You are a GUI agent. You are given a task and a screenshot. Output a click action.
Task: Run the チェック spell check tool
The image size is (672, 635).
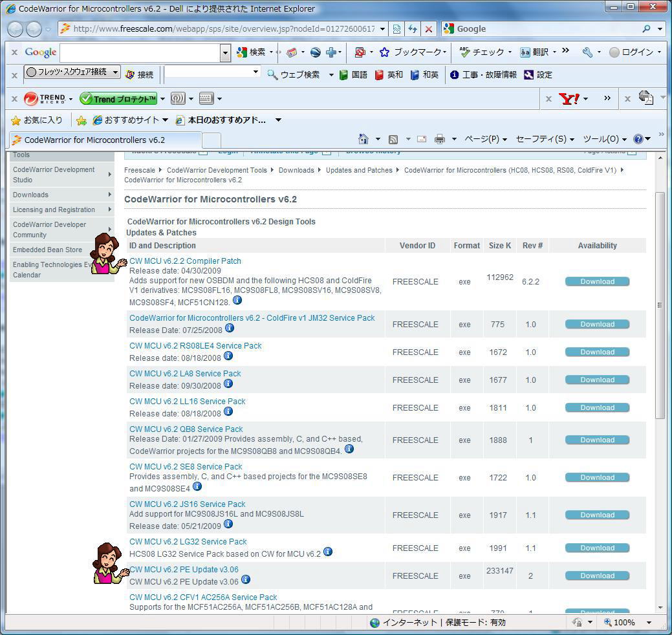click(x=482, y=52)
